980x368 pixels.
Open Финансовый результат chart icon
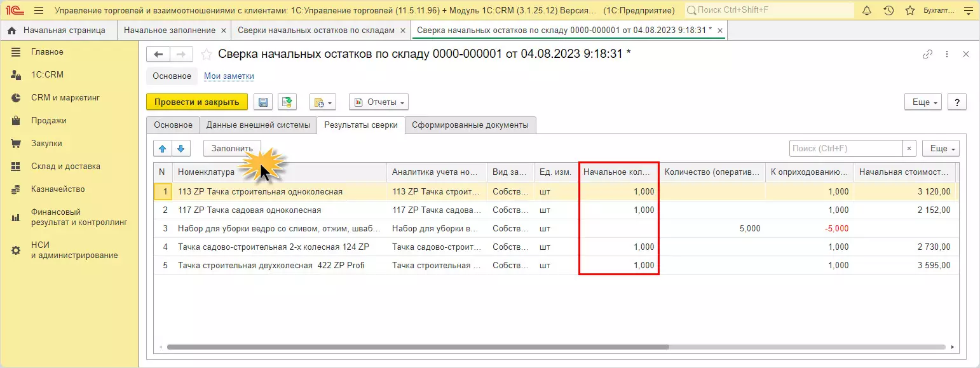(x=17, y=217)
